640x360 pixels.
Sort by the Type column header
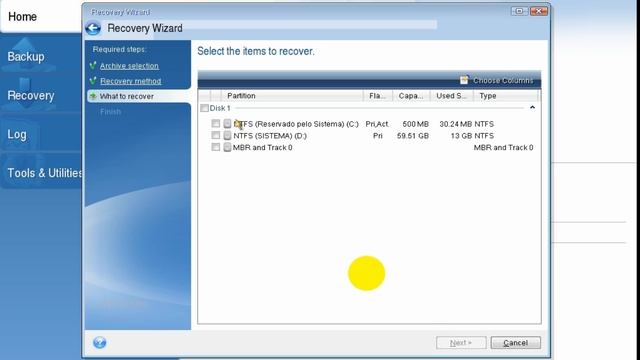click(x=506, y=96)
